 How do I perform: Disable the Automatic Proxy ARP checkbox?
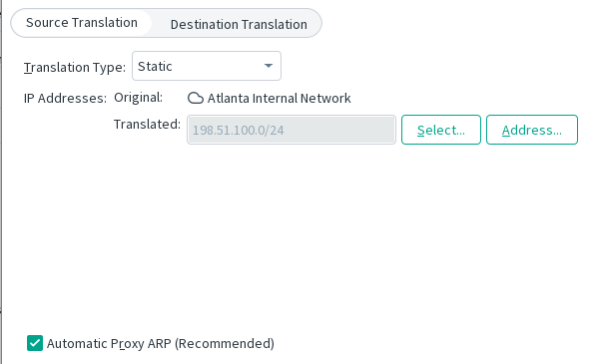click(x=35, y=343)
